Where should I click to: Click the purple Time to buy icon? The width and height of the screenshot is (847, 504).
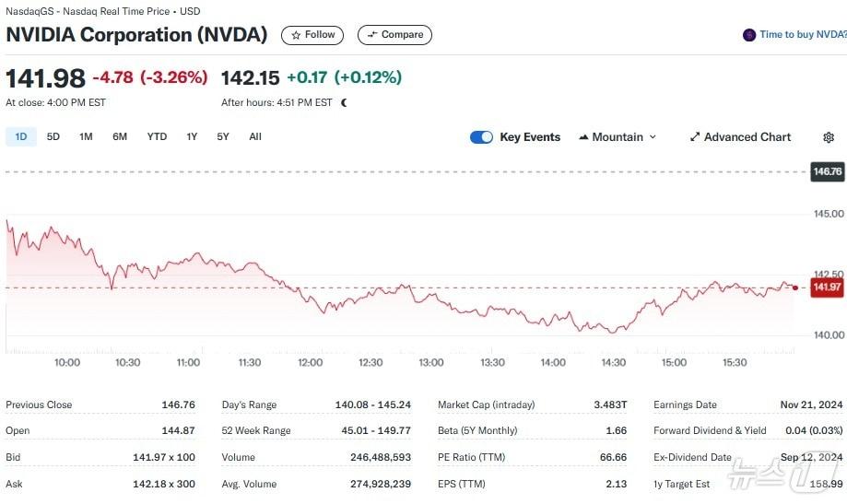pos(749,35)
